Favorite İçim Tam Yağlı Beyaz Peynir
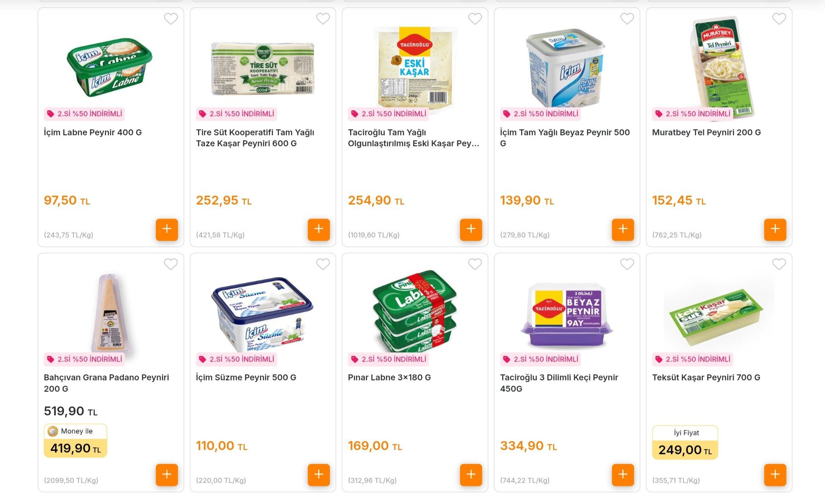Viewport: 825px width, 504px height. pyautogui.click(x=627, y=19)
